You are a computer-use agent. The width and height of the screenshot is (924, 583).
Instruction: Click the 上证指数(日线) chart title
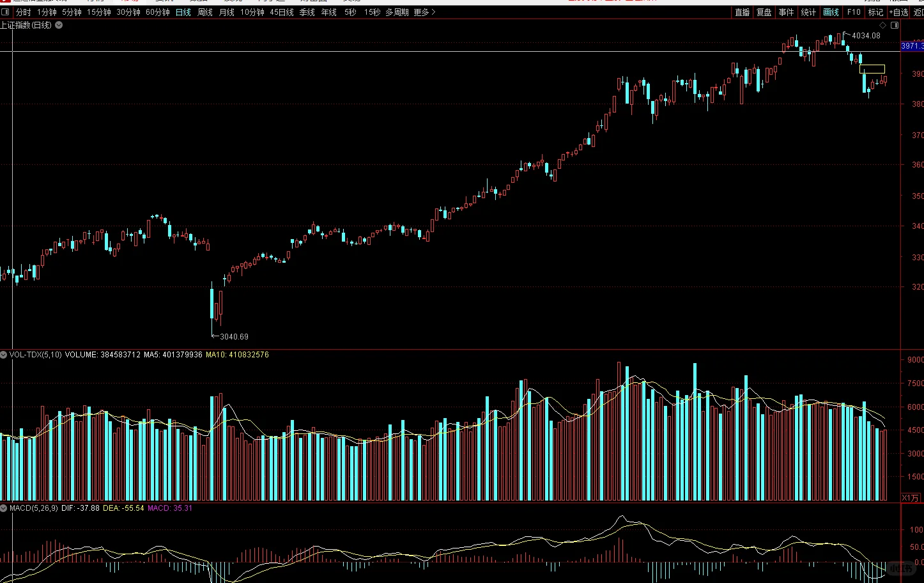click(26, 25)
